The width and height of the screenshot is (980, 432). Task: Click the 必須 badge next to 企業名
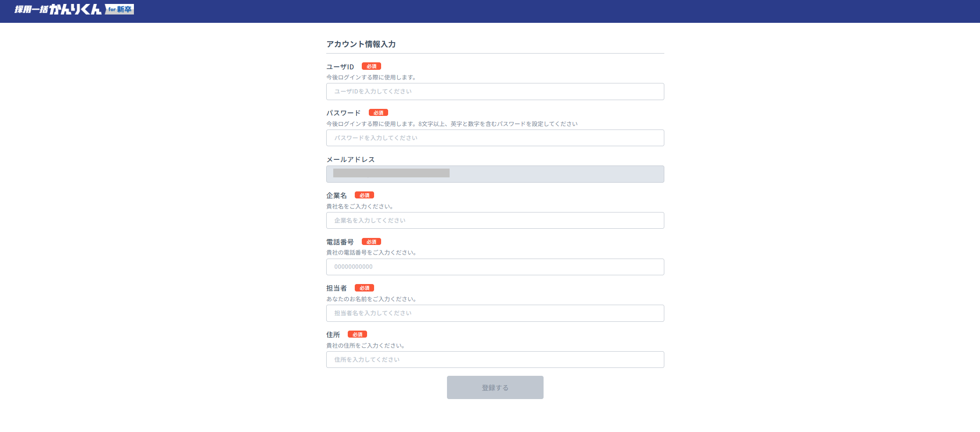(x=364, y=195)
